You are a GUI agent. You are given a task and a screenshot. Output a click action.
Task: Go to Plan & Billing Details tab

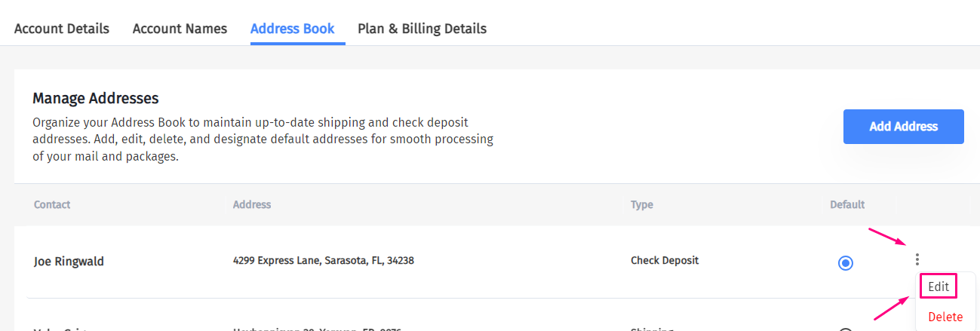[x=422, y=29]
